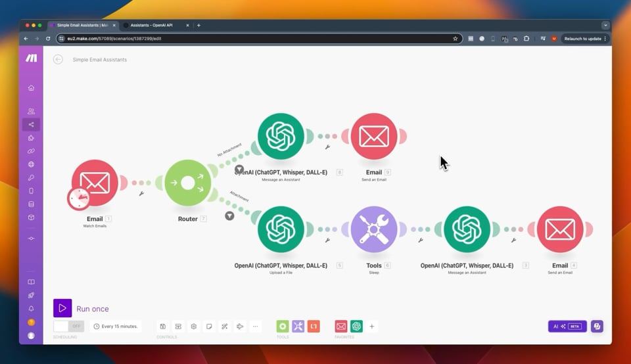This screenshot has height=364, width=631.
Task: Click the Explain flow airplane icon
Action: 240,326
